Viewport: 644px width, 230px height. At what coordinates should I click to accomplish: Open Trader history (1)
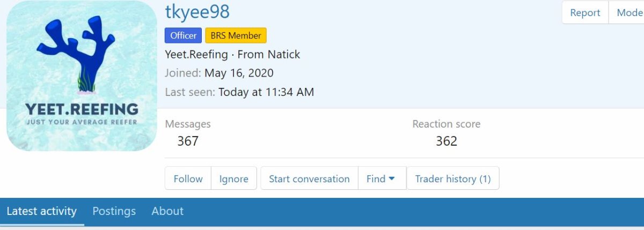[x=453, y=179]
